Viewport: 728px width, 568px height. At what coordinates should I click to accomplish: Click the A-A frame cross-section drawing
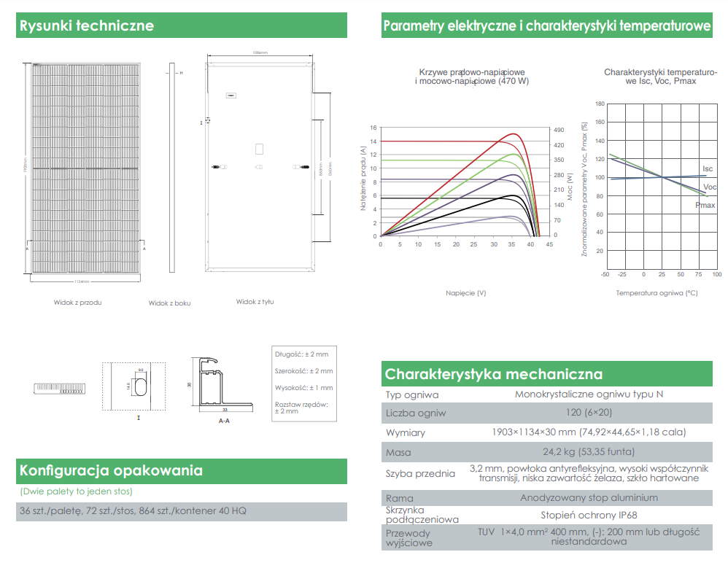click(x=222, y=384)
